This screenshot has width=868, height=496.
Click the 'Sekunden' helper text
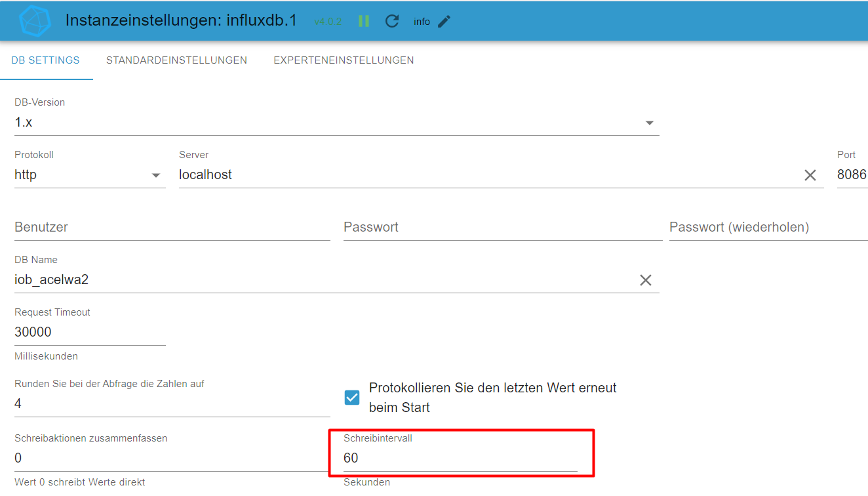pos(366,482)
